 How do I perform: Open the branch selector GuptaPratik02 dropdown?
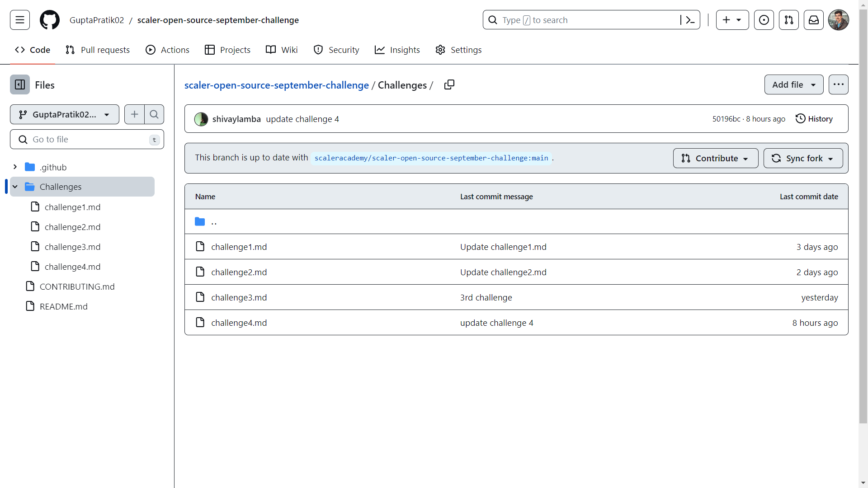64,114
